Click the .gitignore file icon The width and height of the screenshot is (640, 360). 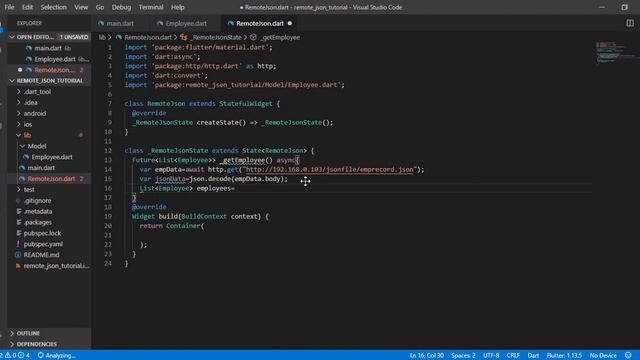(18, 200)
